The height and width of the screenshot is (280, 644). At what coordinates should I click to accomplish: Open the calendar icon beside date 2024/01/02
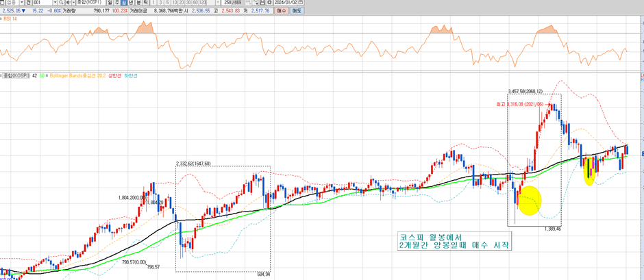[x=300, y=2]
